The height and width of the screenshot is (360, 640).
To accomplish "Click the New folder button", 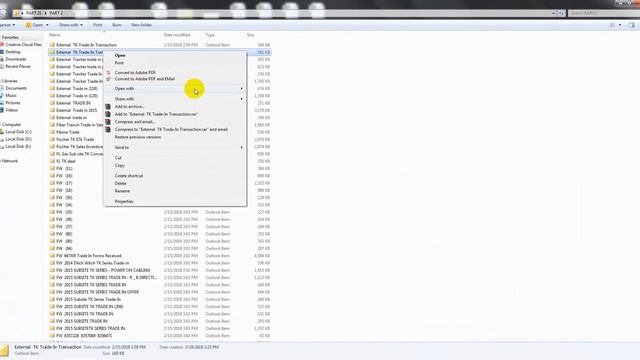I will [x=141, y=25].
